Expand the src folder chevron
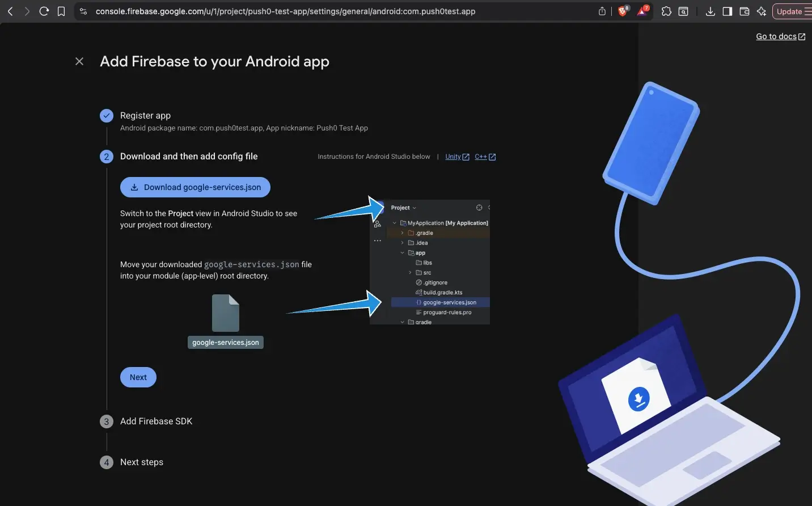The image size is (812, 506). [410, 272]
